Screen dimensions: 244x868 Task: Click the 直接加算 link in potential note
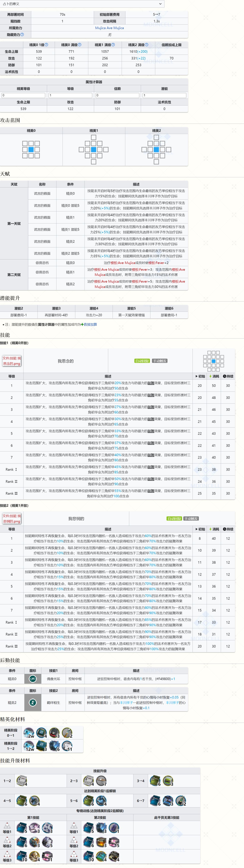coord(90,325)
